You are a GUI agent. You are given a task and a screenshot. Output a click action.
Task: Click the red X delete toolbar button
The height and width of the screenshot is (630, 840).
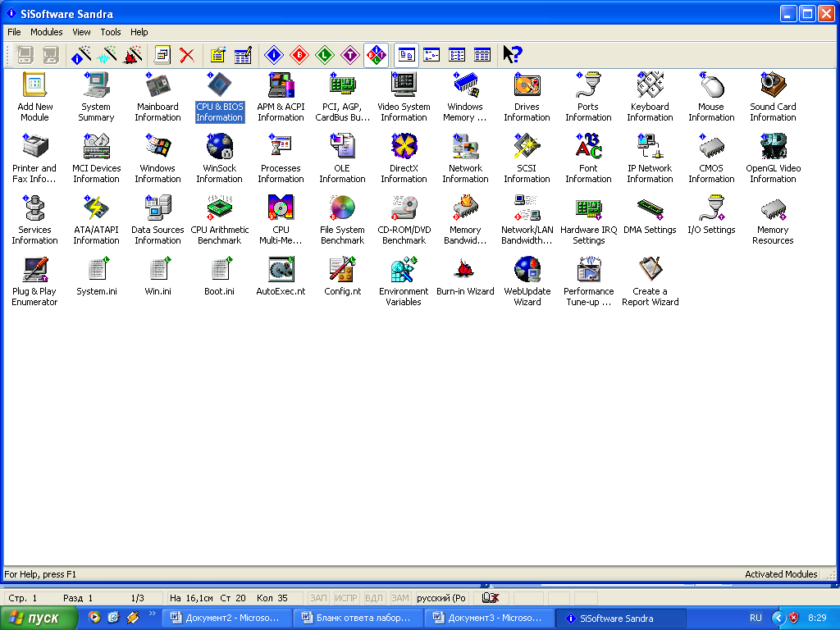click(x=187, y=55)
